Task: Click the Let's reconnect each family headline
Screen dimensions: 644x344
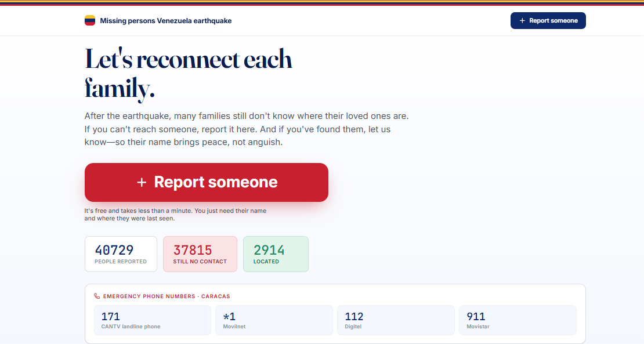Action: (x=188, y=74)
